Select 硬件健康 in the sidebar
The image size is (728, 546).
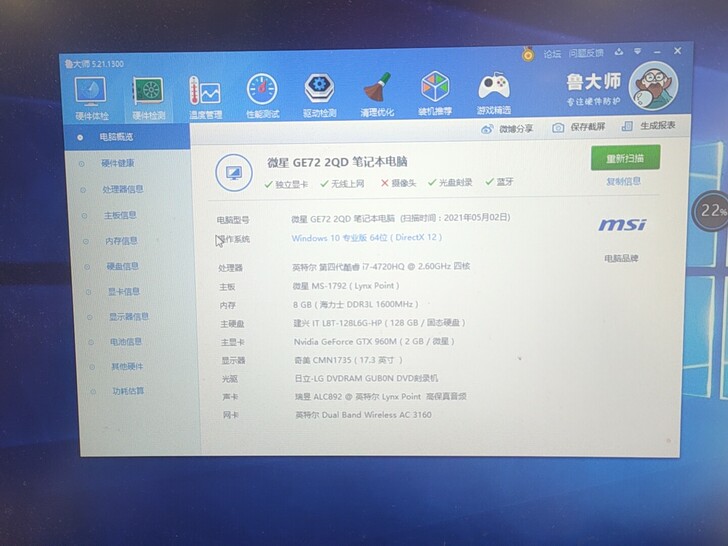(118, 163)
